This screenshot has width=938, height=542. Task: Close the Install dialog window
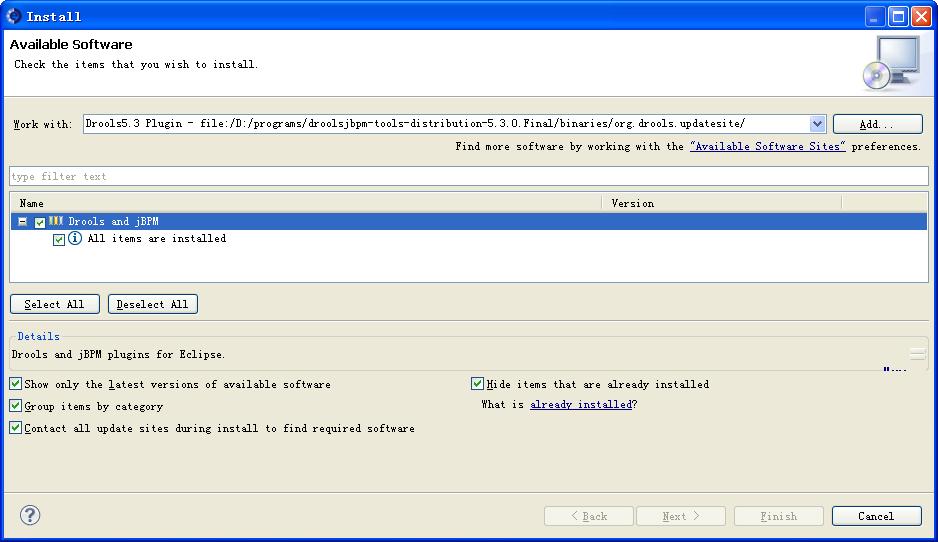[921, 16]
